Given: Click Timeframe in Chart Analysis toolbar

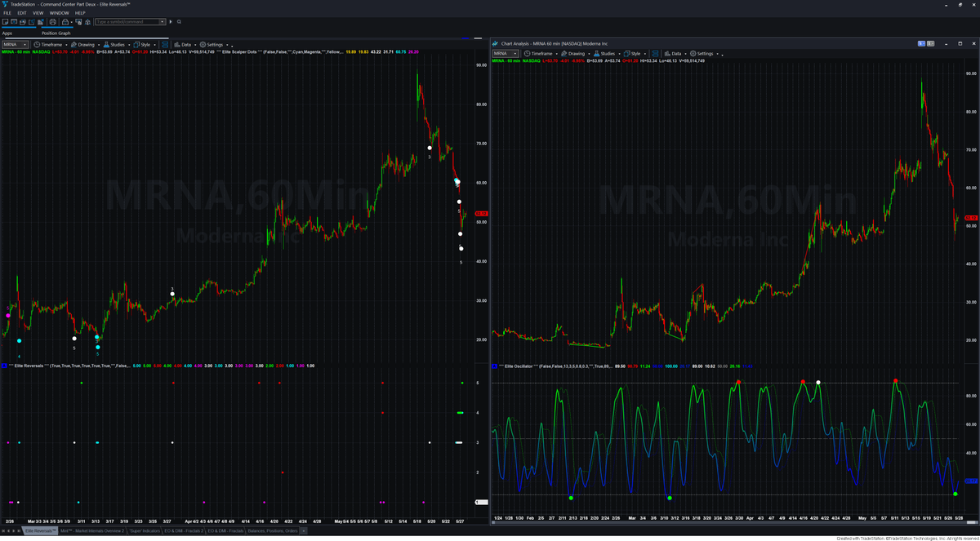Looking at the screenshot, I should [538, 53].
